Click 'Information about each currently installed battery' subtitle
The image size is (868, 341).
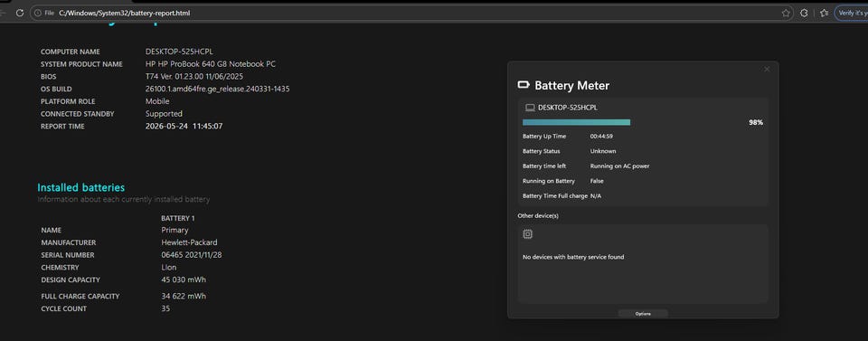(124, 199)
